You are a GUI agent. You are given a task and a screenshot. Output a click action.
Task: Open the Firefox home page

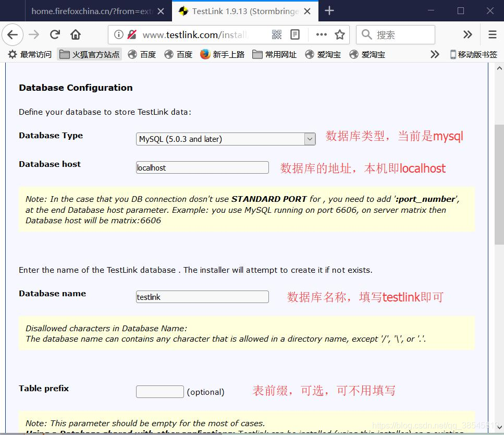pyautogui.click(x=76, y=34)
